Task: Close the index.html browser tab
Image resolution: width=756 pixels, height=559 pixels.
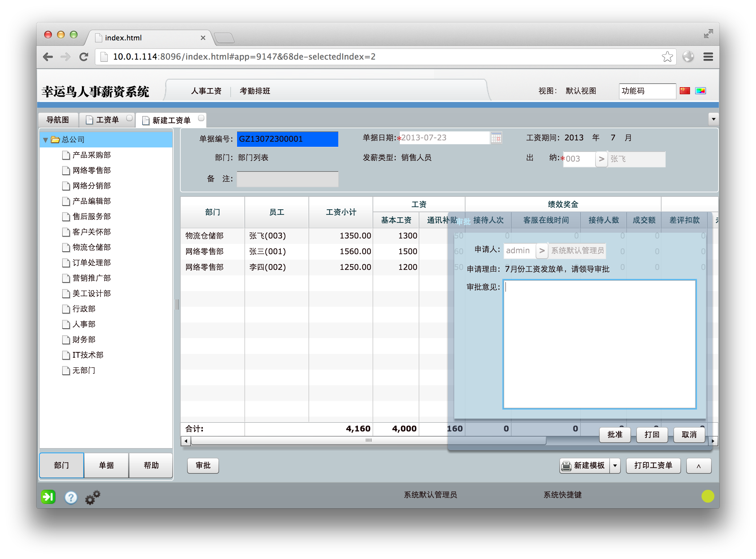Action: 203,38
